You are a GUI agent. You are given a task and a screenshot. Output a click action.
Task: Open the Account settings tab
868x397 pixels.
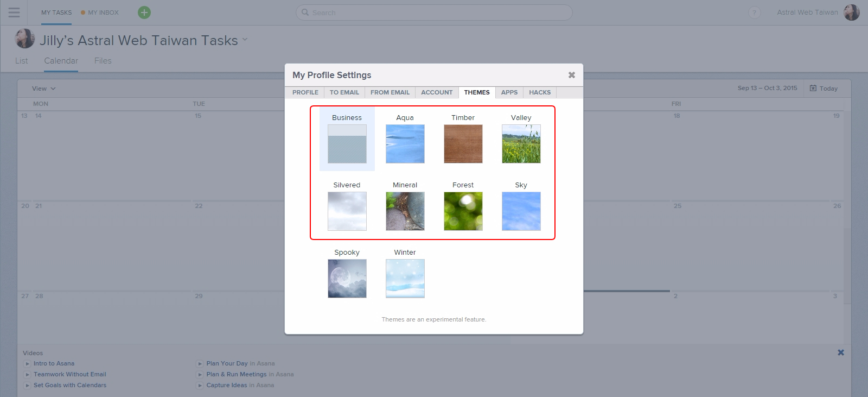click(x=436, y=92)
